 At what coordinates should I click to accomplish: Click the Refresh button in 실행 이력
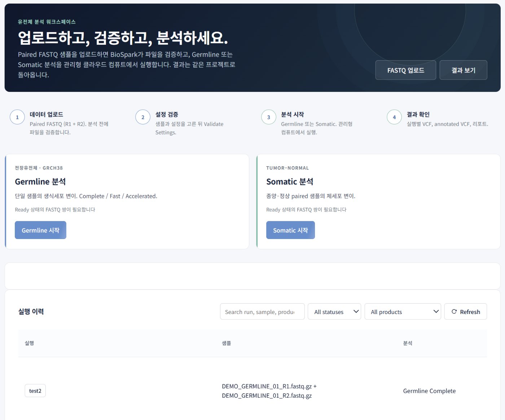(x=465, y=311)
